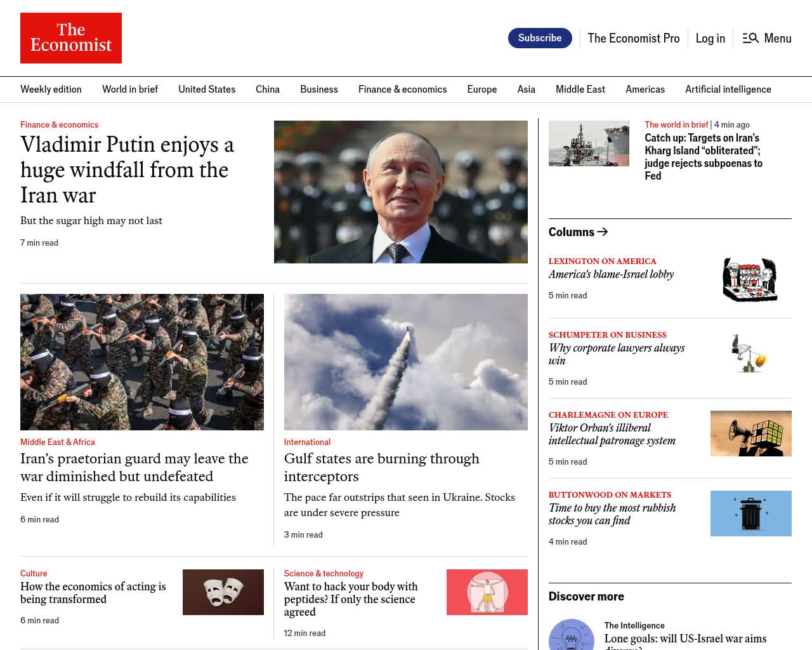This screenshot has width=812, height=650.
Task: Click The world in brief label
Action: coord(676,124)
